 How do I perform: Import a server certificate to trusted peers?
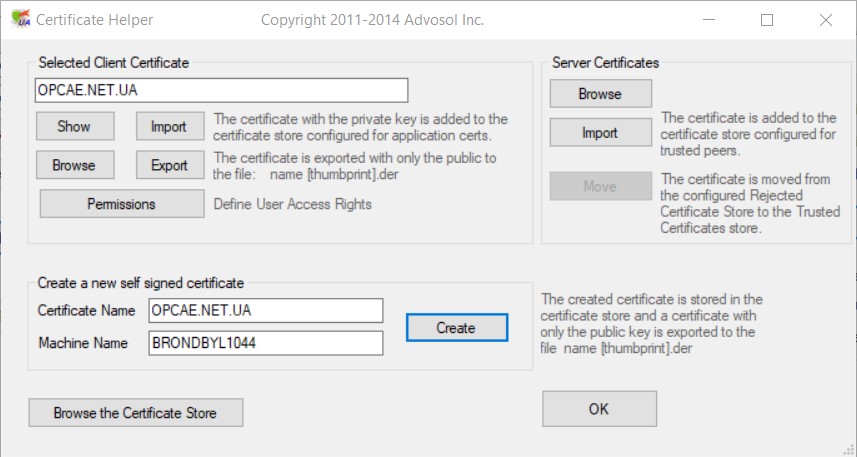[600, 132]
